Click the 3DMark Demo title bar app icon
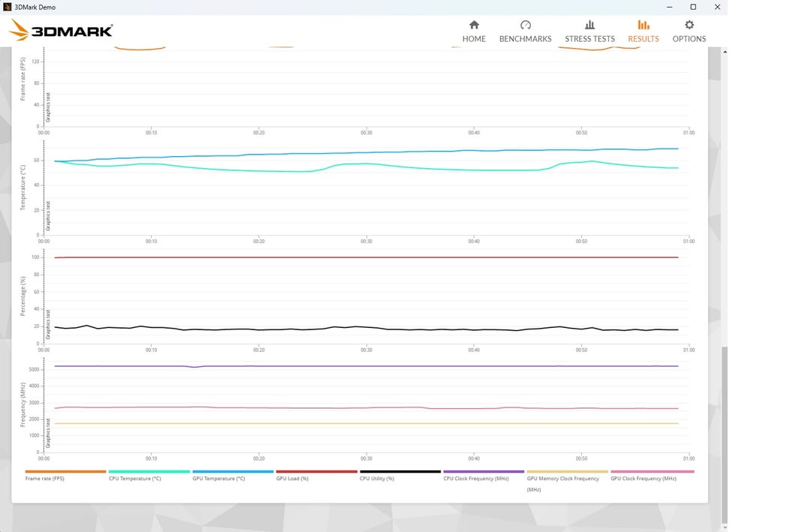The height and width of the screenshot is (532, 811). (x=8, y=7)
